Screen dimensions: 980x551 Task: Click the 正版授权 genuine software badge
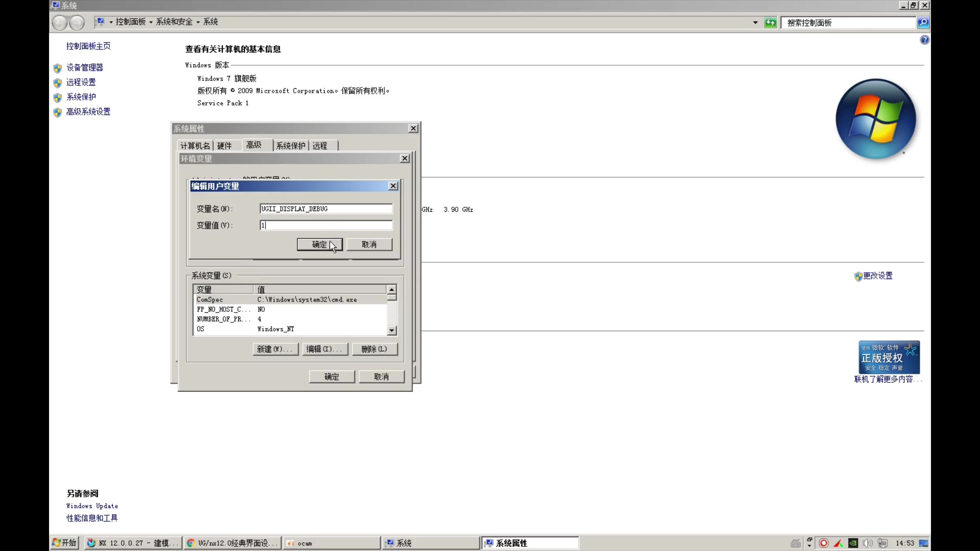889,357
